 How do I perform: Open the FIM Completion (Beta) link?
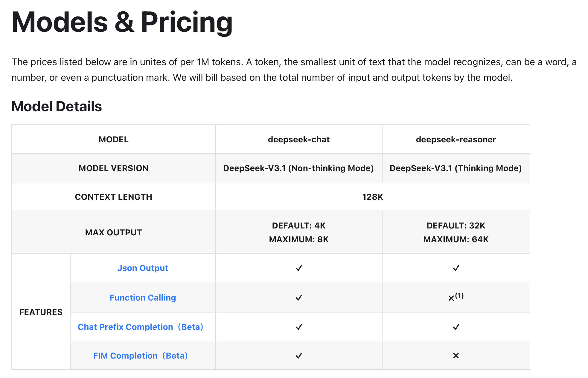coord(141,356)
